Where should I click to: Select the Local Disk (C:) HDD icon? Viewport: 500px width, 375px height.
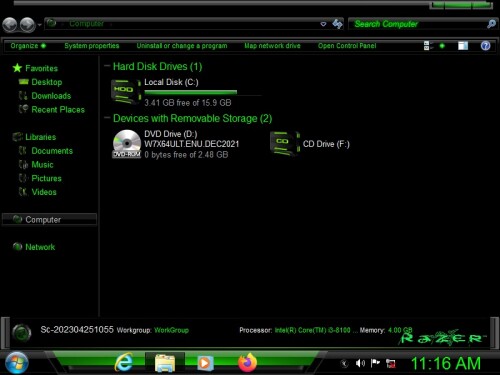[x=126, y=92]
